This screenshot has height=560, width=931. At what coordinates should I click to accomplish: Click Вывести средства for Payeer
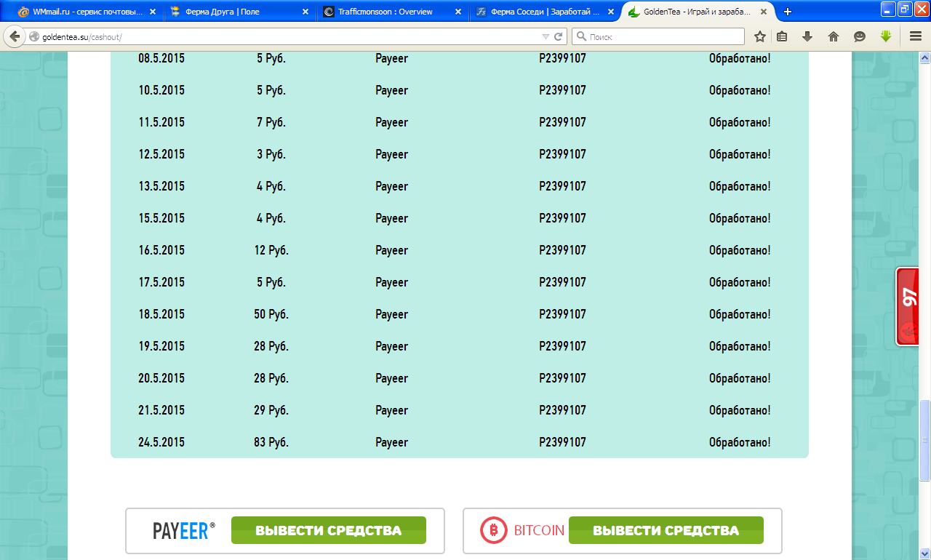point(329,530)
